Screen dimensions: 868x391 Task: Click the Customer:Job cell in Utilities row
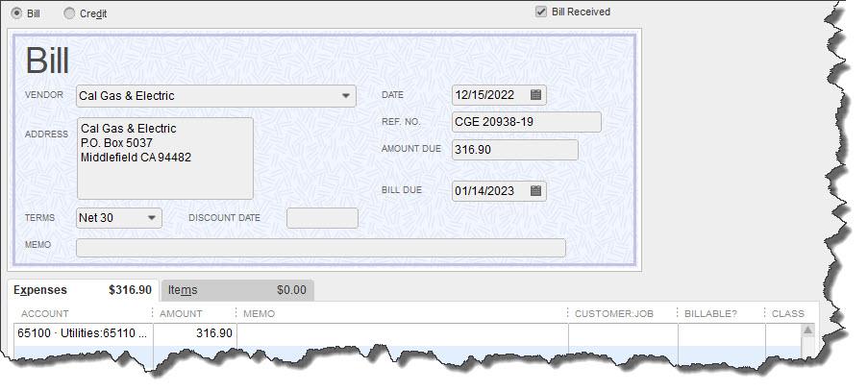click(623, 334)
